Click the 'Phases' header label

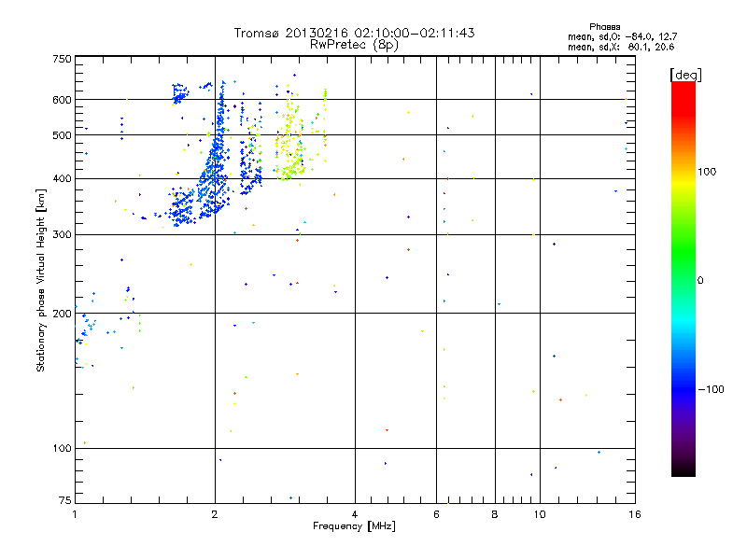click(x=604, y=27)
